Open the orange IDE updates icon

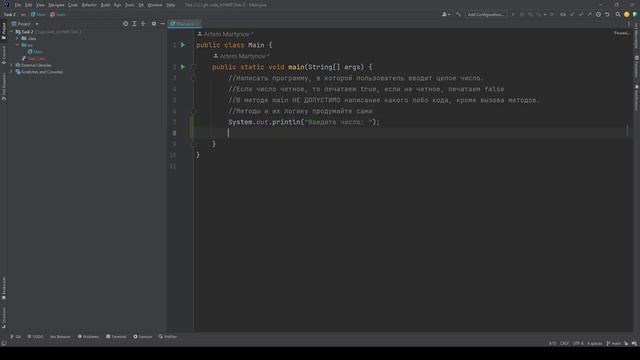[627, 14]
